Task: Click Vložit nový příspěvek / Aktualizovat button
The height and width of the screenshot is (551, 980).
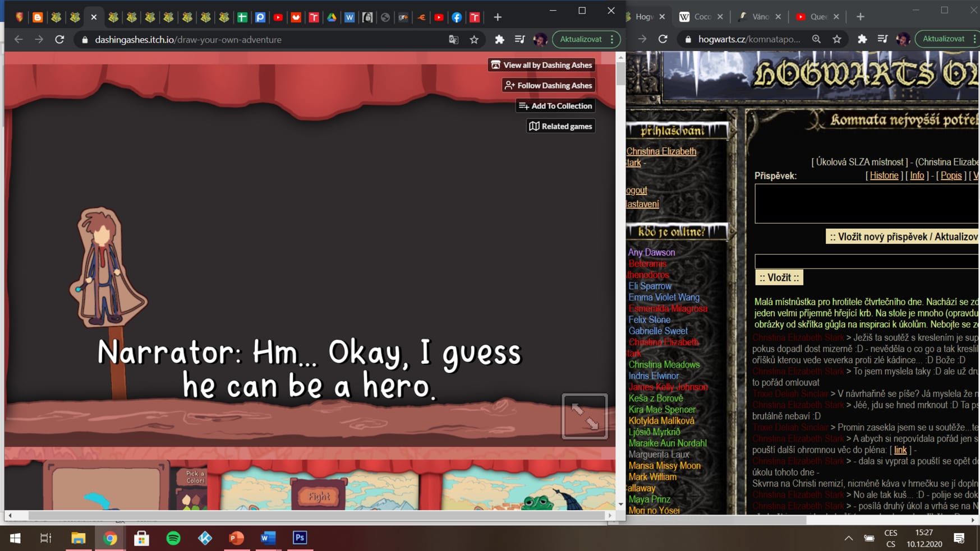Action: 903,237
